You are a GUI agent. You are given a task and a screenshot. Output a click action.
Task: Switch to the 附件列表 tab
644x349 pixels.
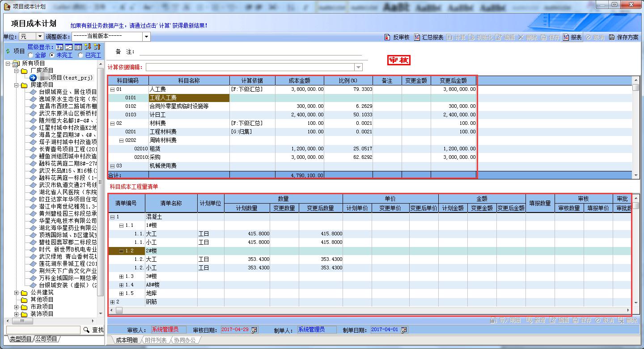pos(157,340)
